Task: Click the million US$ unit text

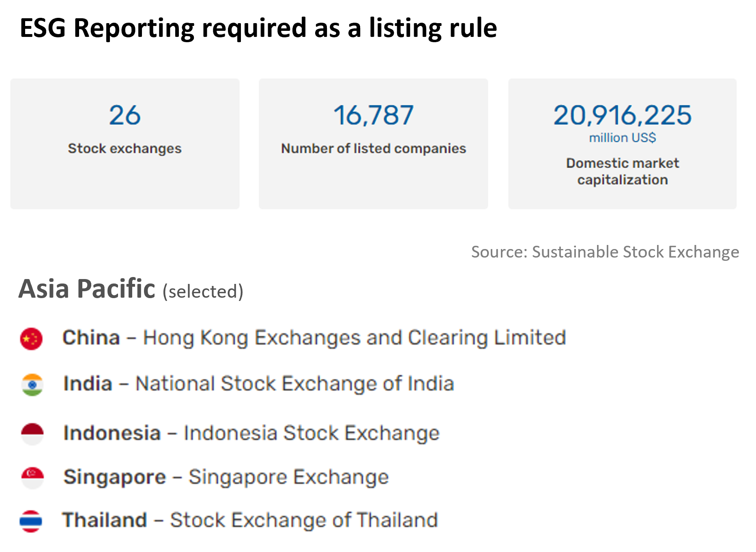Action: click(622, 138)
